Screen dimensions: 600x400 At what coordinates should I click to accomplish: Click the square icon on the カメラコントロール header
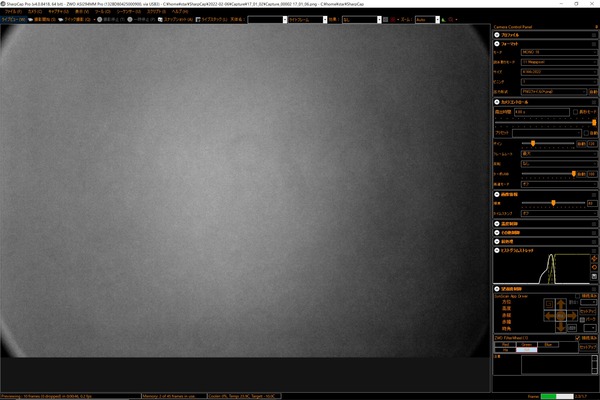[x=594, y=102]
